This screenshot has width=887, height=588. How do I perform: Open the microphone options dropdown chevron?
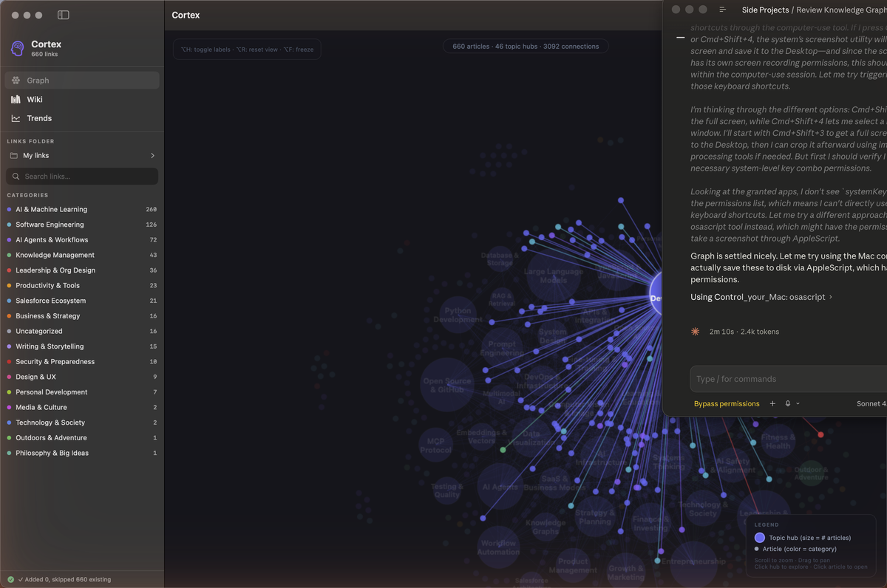pyautogui.click(x=798, y=404)
